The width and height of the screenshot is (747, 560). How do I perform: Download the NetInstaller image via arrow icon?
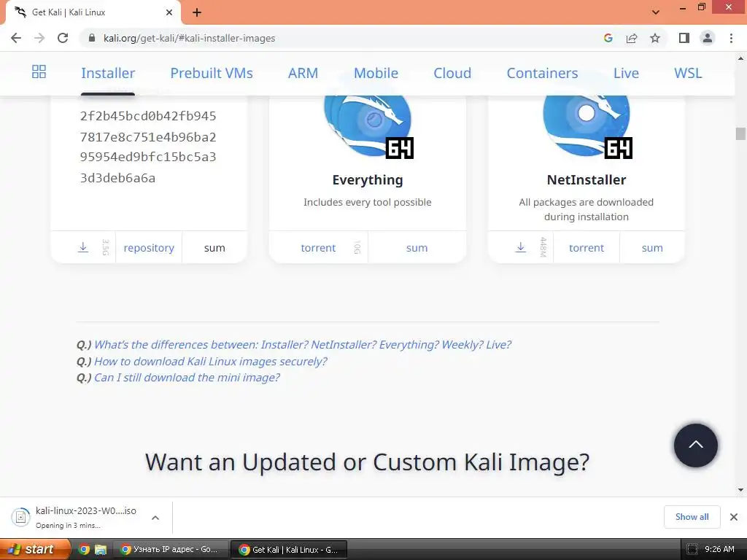(x=521, y=247)
